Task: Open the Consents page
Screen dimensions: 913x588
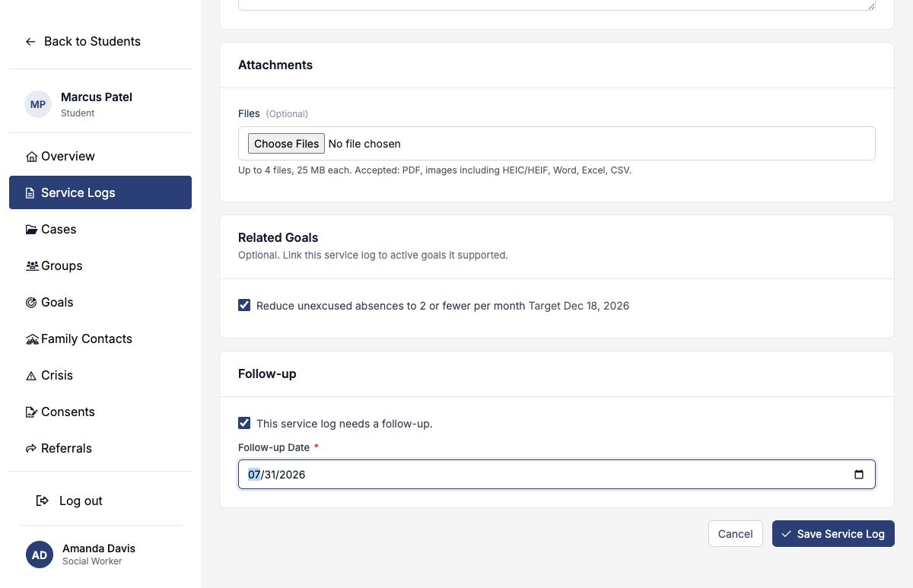Action: (x=100, y=412)
